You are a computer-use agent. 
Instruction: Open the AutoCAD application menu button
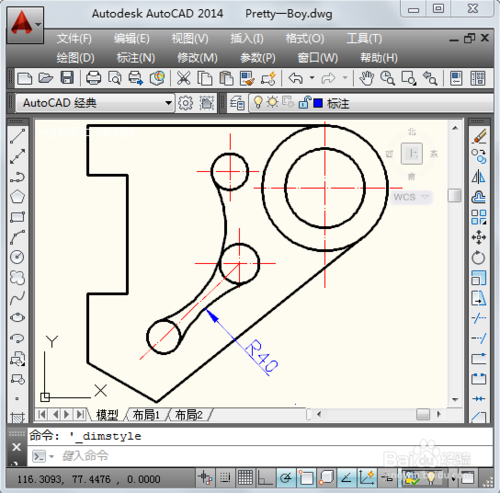(25, 24)
